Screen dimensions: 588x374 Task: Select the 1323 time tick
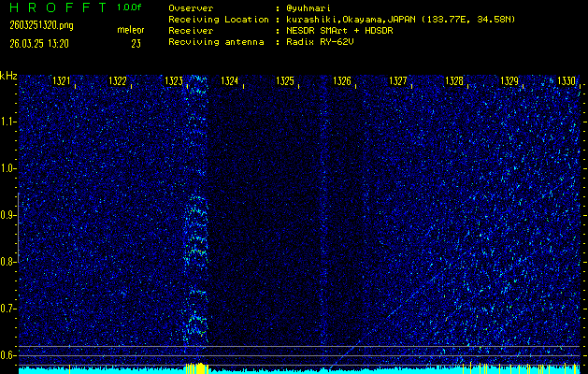[x=174, y=81]
